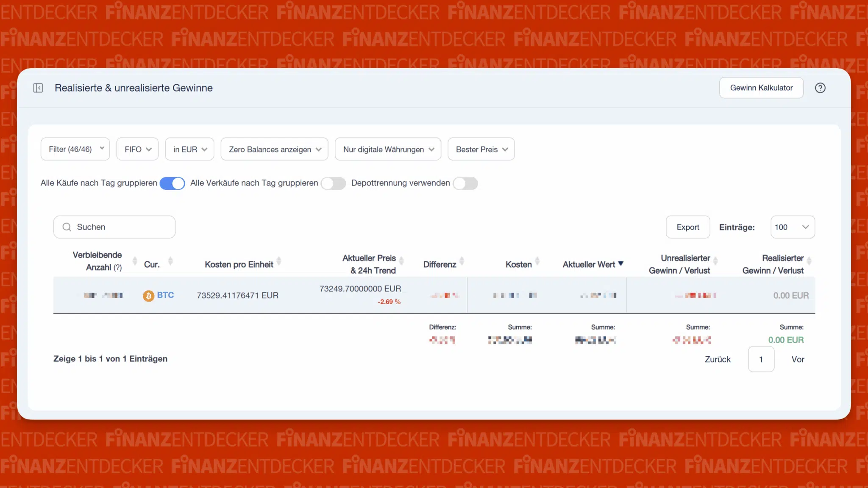Collapse the sidebar panel icon
Image resolution: width=868 pixels, height=488 pixels.
click(38, 88)
